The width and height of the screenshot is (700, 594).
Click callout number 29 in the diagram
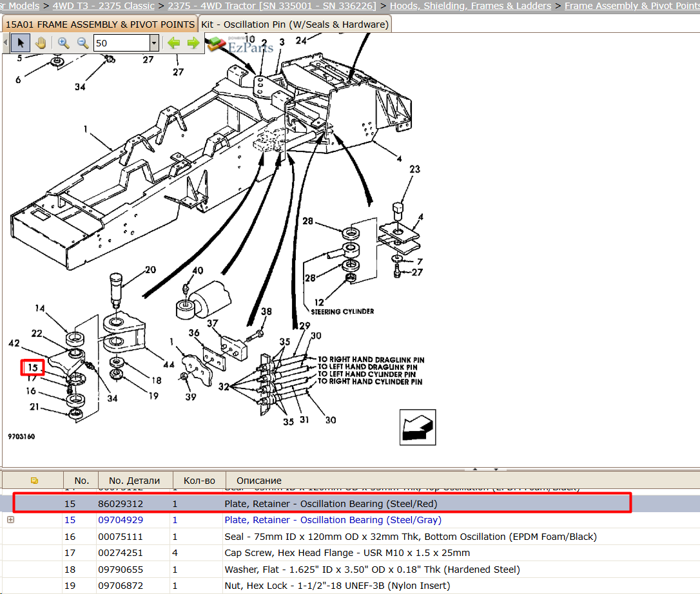305,326
